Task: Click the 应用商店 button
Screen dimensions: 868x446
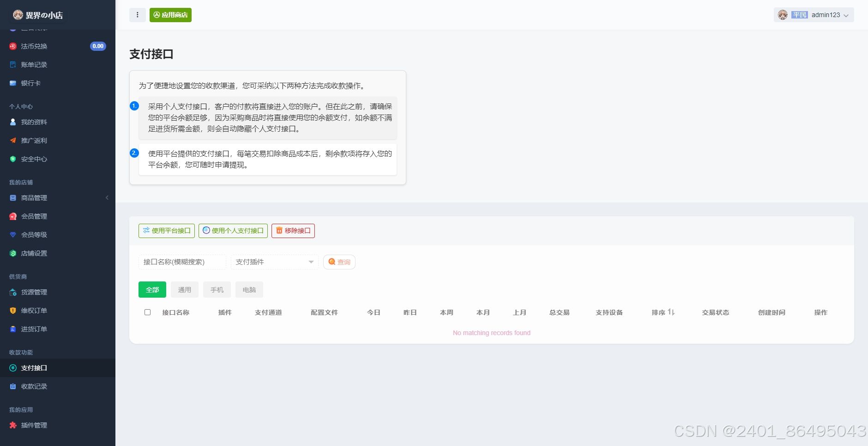Action: pos(170,14)
